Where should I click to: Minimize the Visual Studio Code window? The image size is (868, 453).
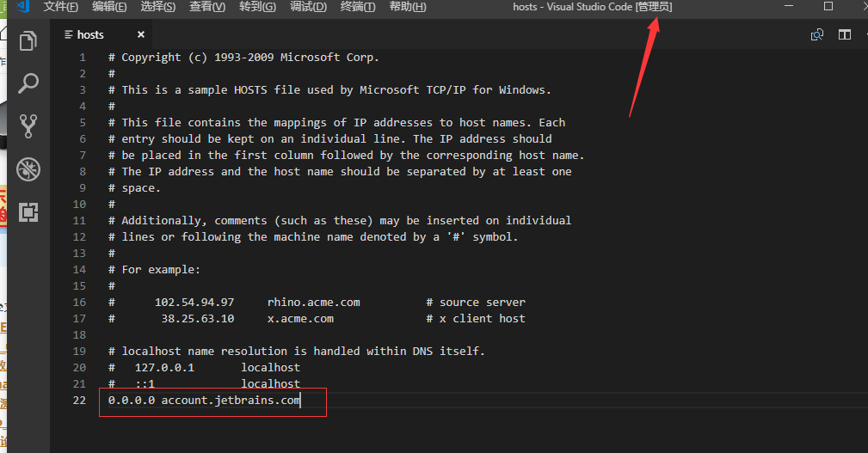pyautogui.click(x=789, y=6)
